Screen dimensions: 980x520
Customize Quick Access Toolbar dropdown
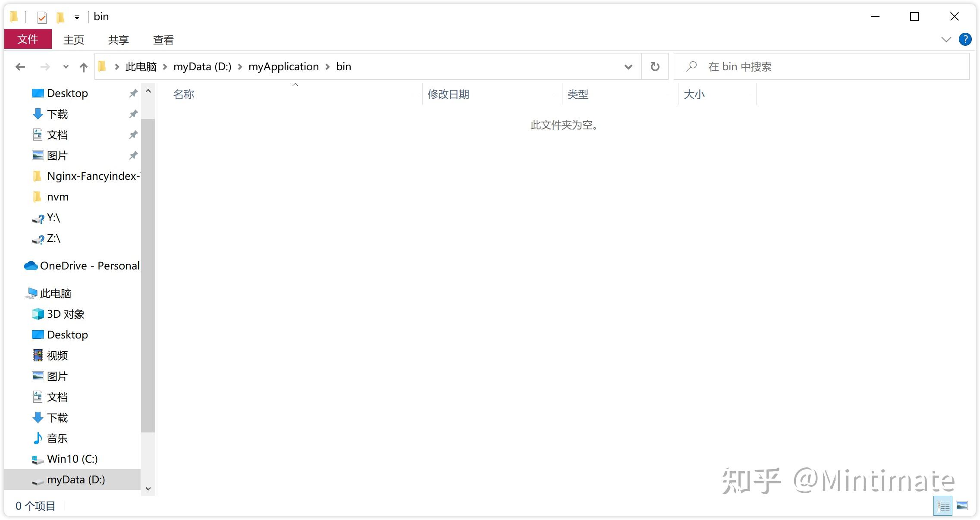[x=77, y=17]
